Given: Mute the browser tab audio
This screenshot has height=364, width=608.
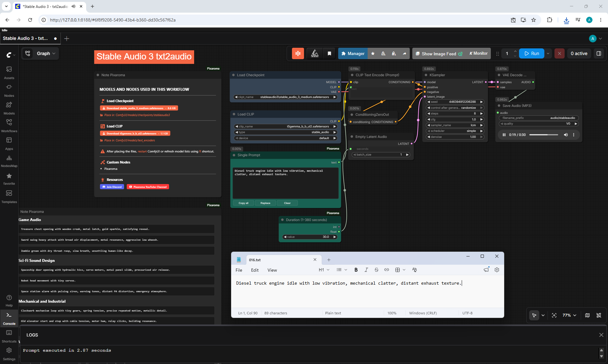Looking at the screenshot, I should (x=73, y=6).
